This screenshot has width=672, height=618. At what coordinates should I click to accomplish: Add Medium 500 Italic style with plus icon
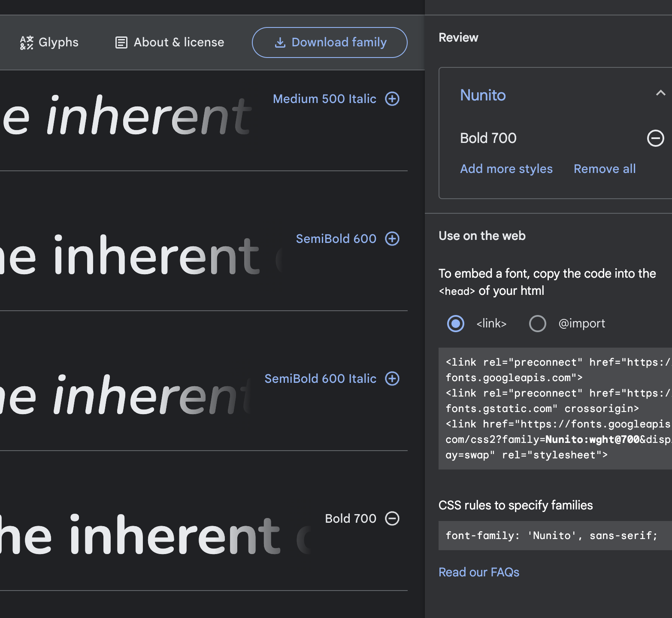point(392,99)
